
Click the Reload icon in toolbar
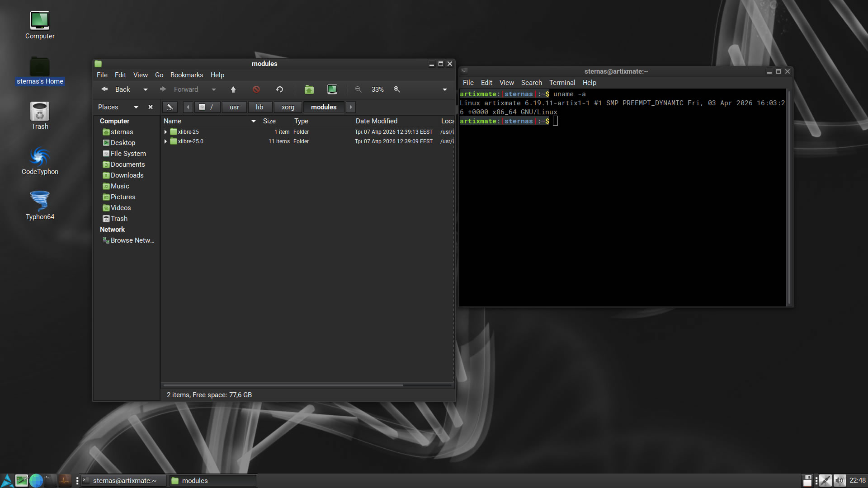(279, 89)
